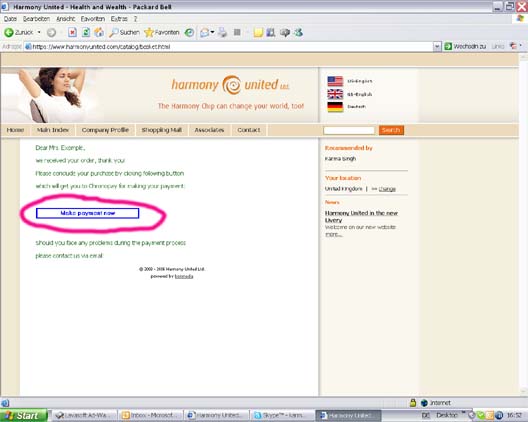Click the Internet zone globe icon
Screen dimensions: 528x422
point(425,403)
